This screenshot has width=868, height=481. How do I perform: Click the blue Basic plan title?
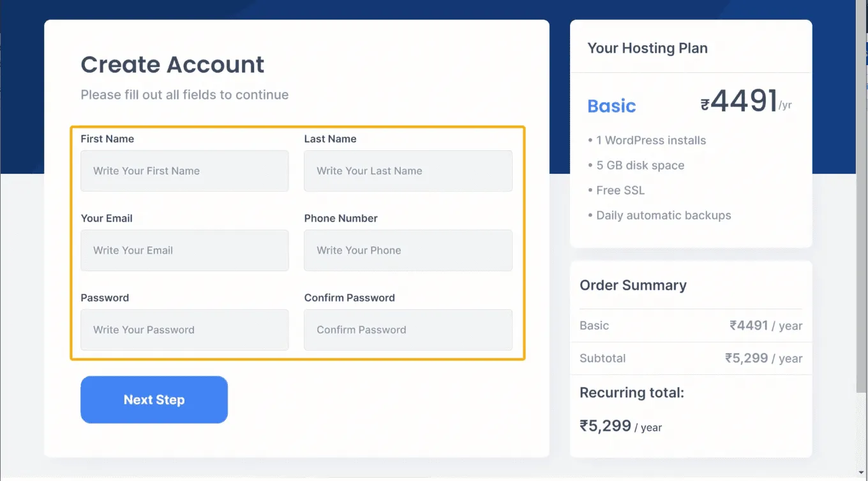point(611,106)
